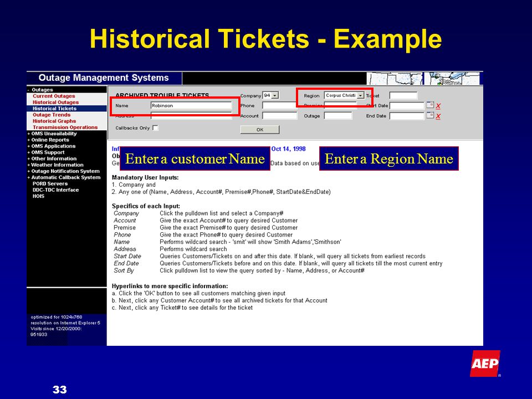
Task: Expand the OMS Unavailability section
Action: [52, 134]
